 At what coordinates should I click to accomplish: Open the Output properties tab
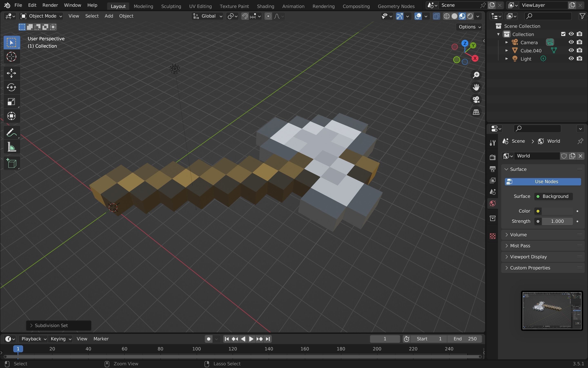click(x=492, y=169)
